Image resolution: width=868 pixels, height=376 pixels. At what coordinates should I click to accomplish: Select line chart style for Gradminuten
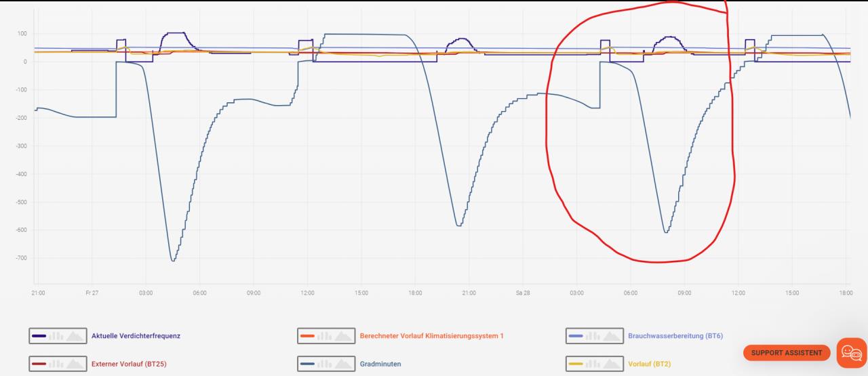click(x=307, y=364)
